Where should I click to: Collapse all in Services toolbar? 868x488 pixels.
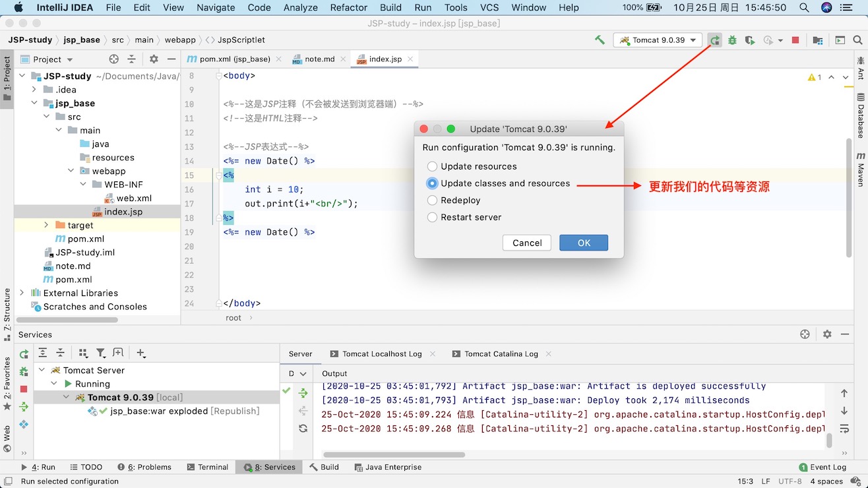60,353
